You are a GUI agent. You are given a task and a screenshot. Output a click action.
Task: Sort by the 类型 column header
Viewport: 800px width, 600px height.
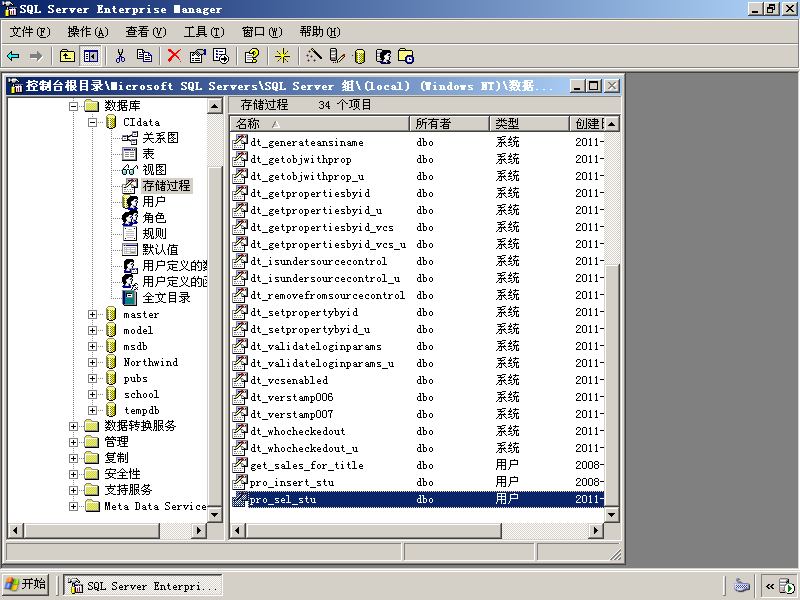[529, 123]
